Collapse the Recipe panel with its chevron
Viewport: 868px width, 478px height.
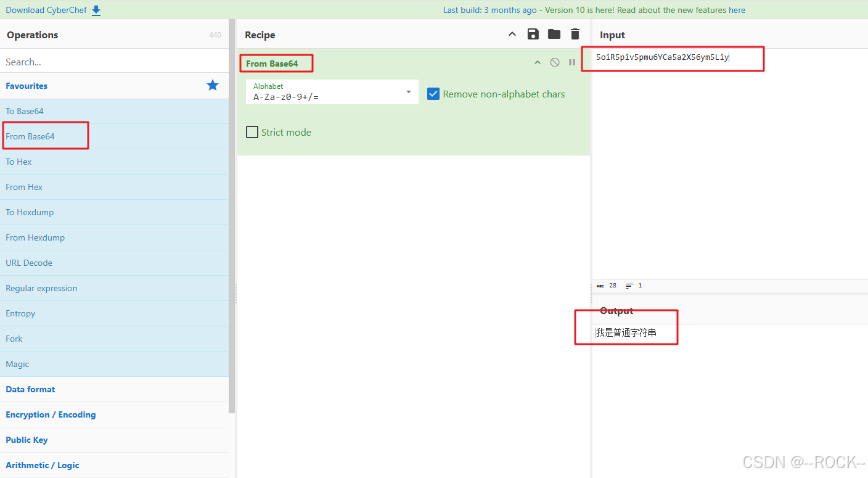512,34
